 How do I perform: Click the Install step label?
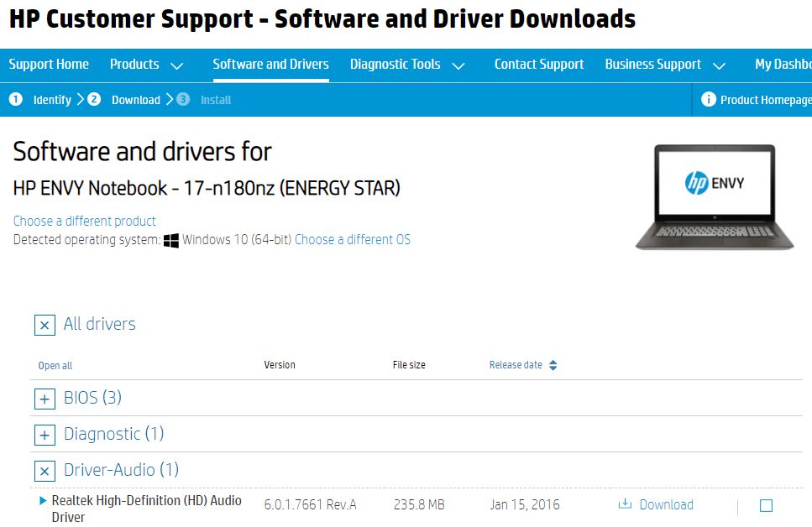216,100
